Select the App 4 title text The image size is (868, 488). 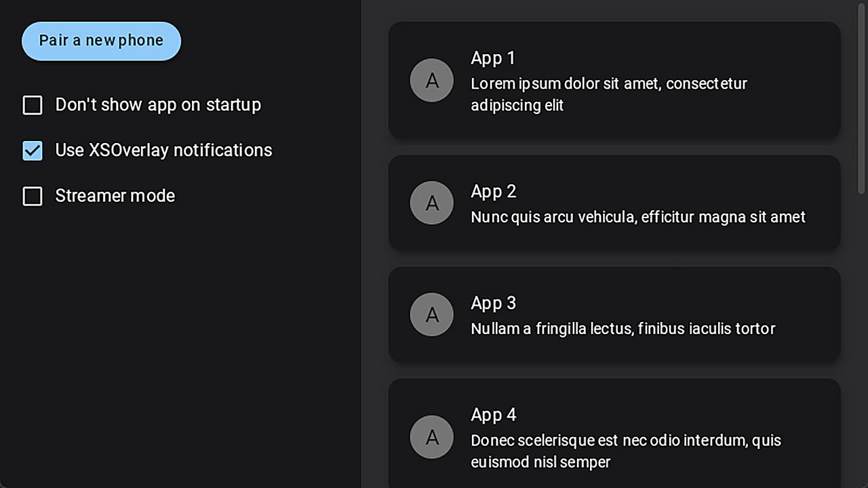[x=494, y=415]
